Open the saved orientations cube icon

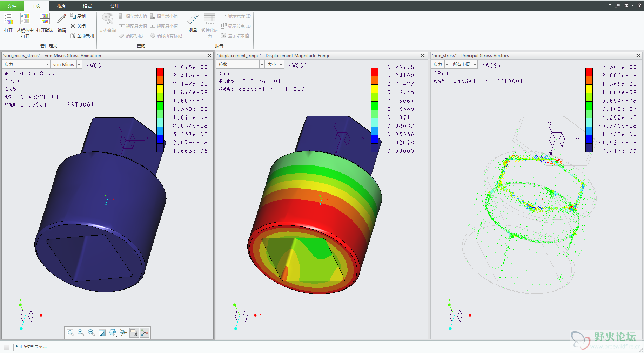click(x=113, y=333)
